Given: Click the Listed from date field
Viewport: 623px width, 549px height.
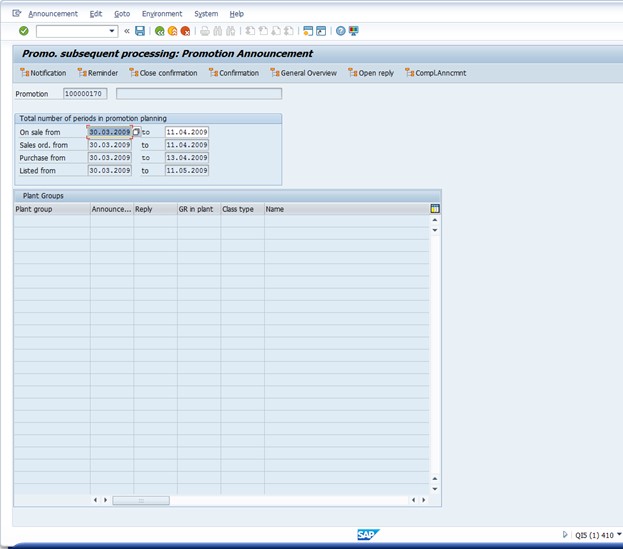Looking at the screenshot, I should tap(110, 170).
